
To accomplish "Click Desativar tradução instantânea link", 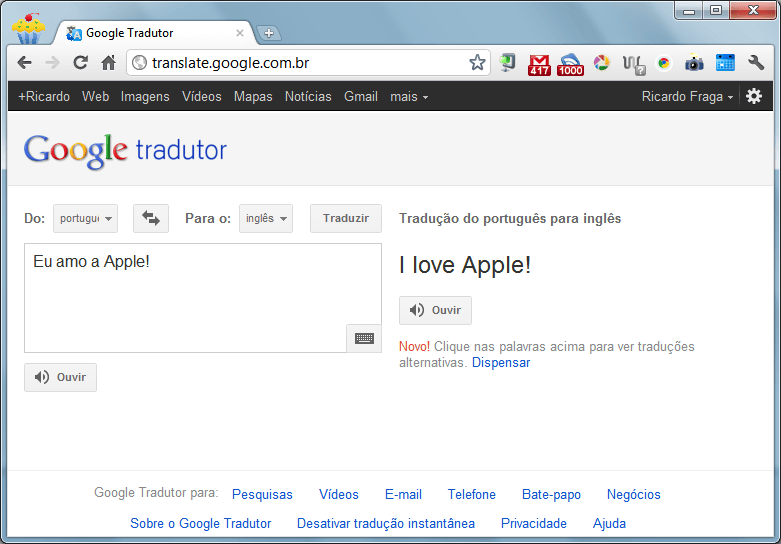I will (386, 523).
